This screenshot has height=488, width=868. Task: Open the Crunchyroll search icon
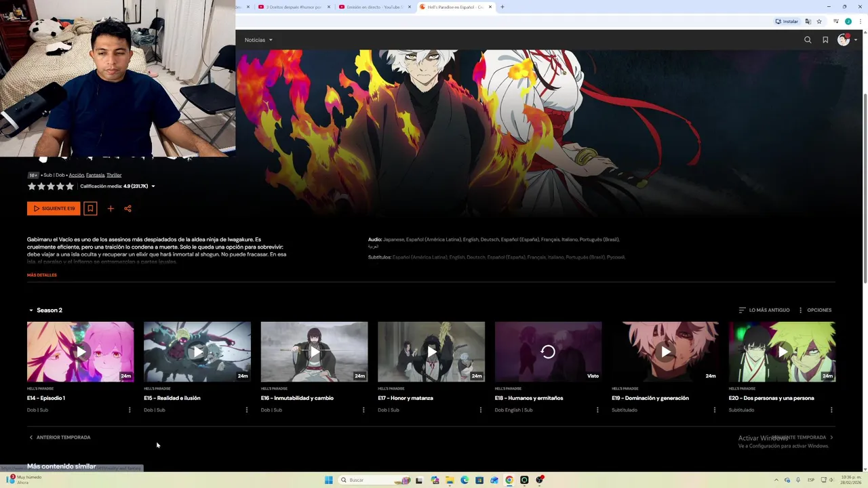pos(808,40)
